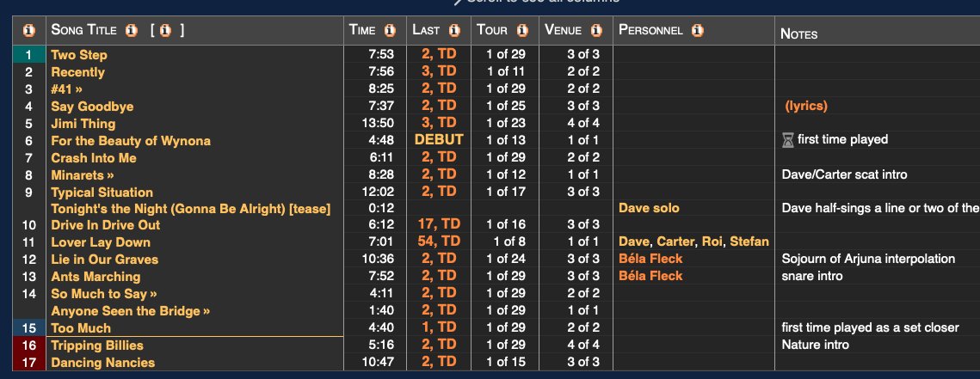
Task: Click Stefan in the Lover Lay Down personnel
Action: pyautogui.click(x=749, y=241)
